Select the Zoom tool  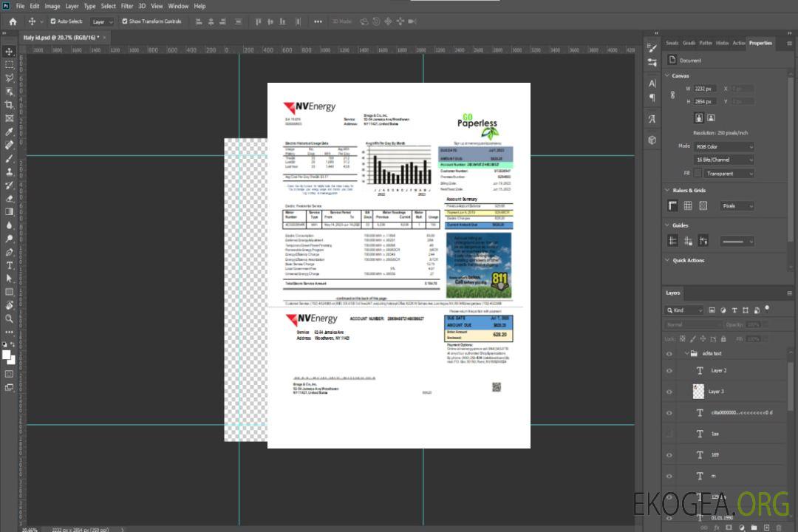coord(9,318)
